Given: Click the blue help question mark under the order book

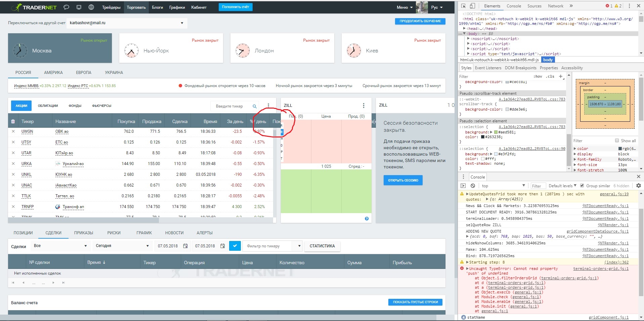Looking at the screenshot, I should [367, 218].
